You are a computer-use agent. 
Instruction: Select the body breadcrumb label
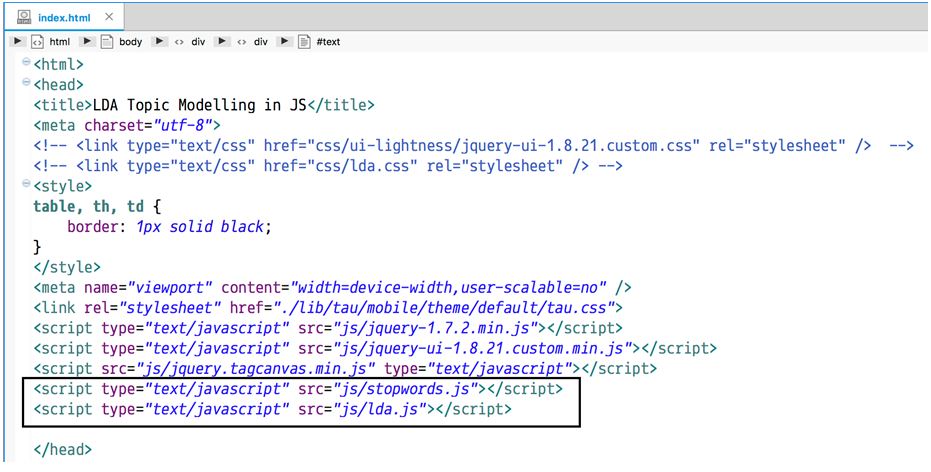click(130, 42)
